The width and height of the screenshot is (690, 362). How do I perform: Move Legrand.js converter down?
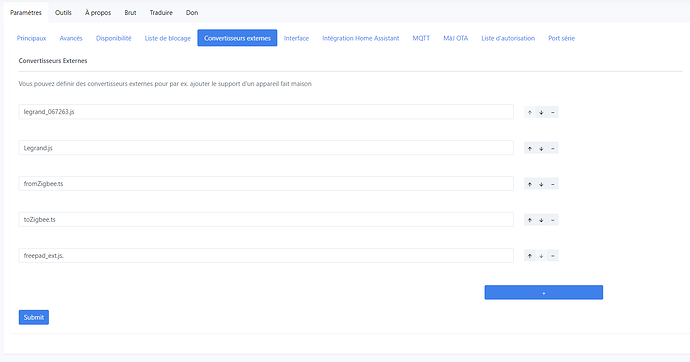(x=541, y=148)
